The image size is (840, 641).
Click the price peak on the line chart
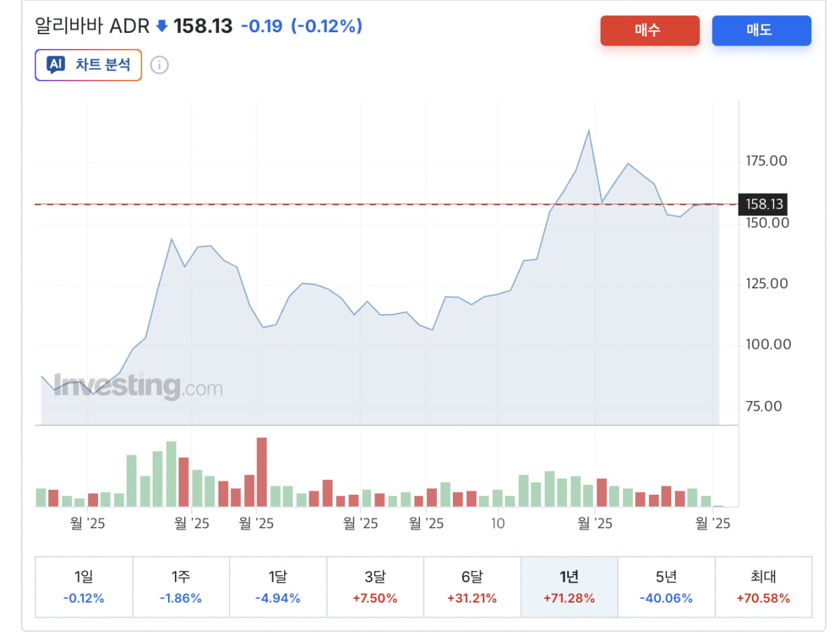pos(589,130)
